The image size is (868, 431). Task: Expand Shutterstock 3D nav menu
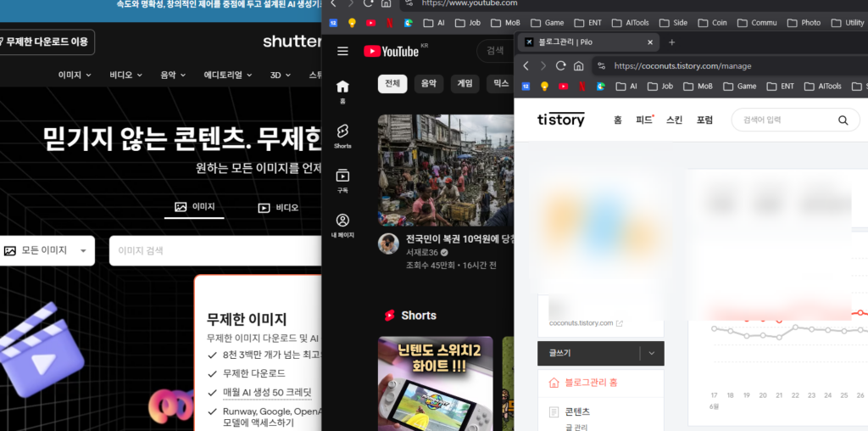(x=281, y=75)
